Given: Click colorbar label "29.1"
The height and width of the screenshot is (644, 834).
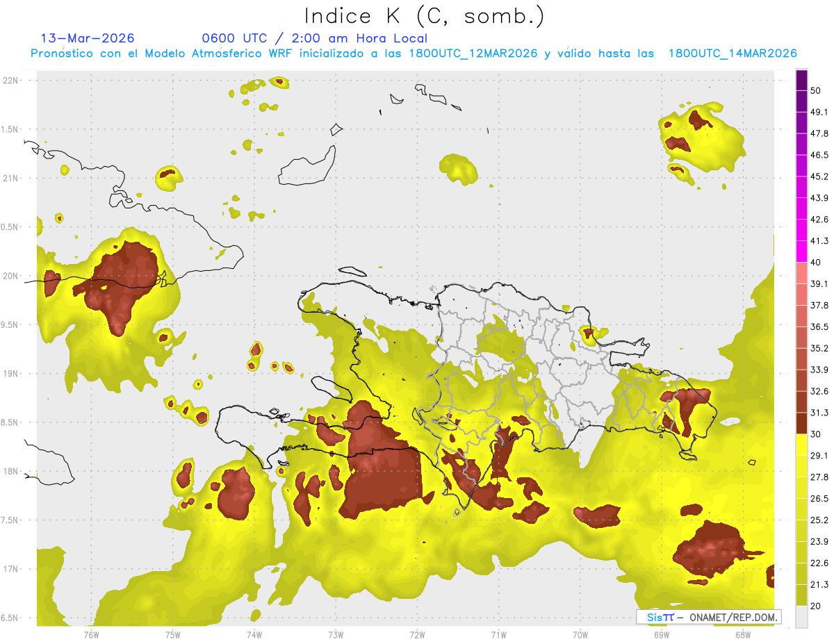Looking at the screenshot, I should pyautogui.click(x=819, y=456).
